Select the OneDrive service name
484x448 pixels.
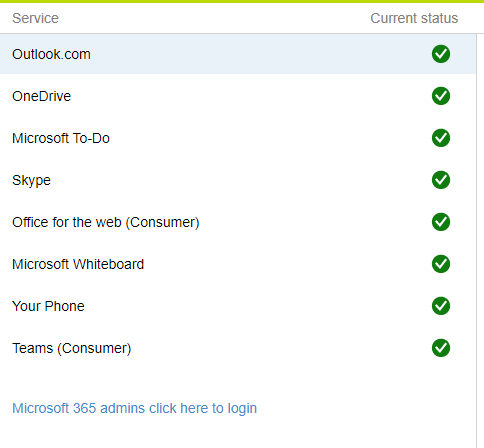point(42,96)
